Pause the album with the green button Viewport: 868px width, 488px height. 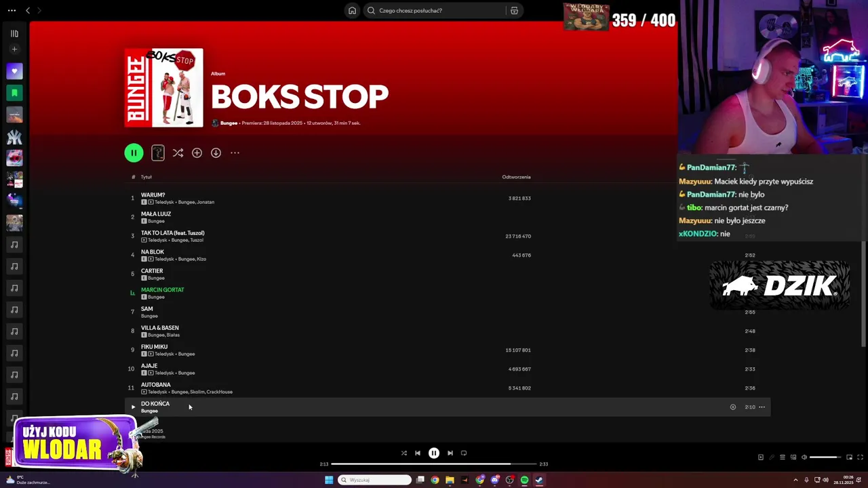point(134,152)
